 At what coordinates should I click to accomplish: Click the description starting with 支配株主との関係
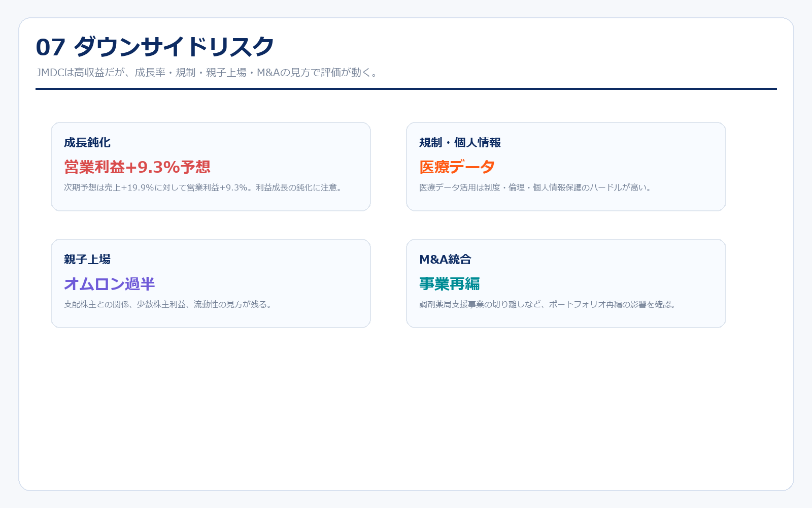[x=169, y=304]
